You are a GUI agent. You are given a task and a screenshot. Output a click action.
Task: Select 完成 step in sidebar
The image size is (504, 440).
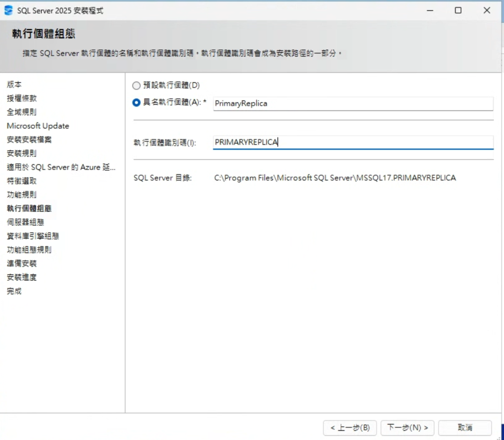pos(14,291)
